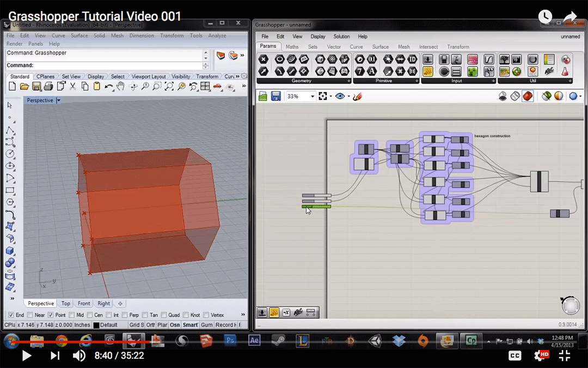Expand the Primitive panel in Grasshopper ribbon
The height and width of the screenshot is (368, 588).
point(416,81)
